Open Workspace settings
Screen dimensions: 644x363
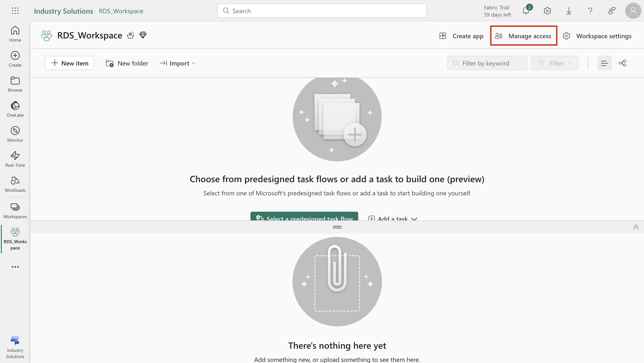point(597,36)
